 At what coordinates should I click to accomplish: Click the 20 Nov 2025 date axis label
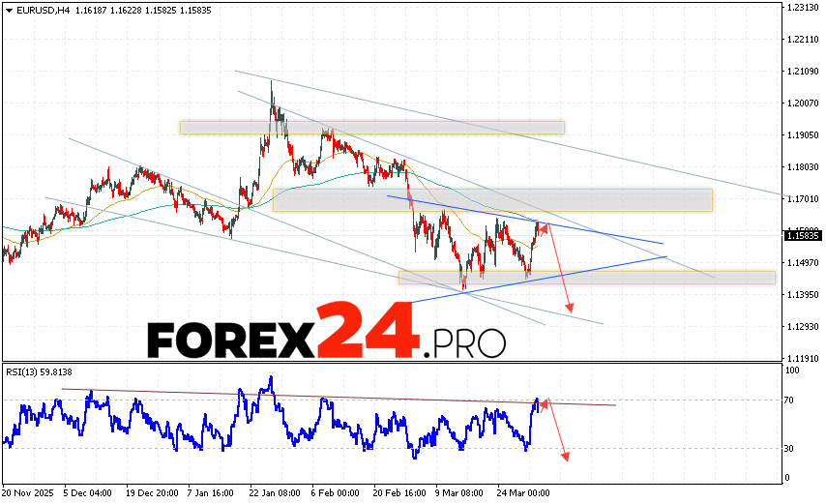(28, 492)
